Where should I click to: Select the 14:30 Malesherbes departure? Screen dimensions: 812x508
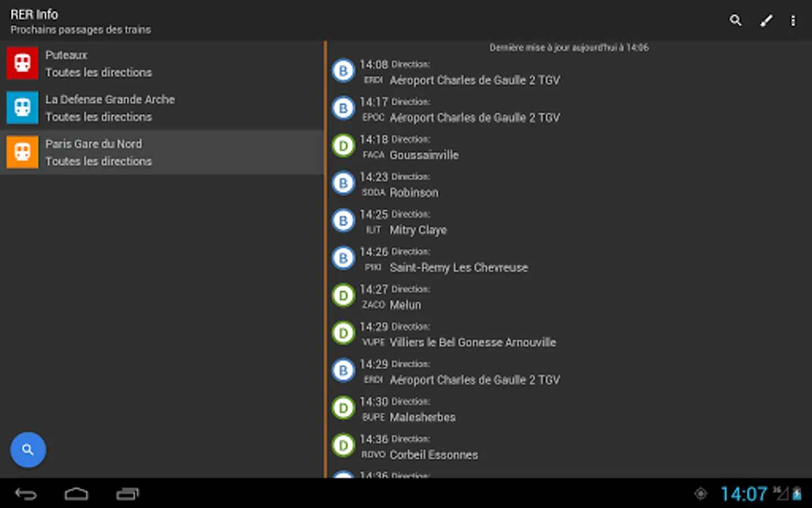coord(570,409)
